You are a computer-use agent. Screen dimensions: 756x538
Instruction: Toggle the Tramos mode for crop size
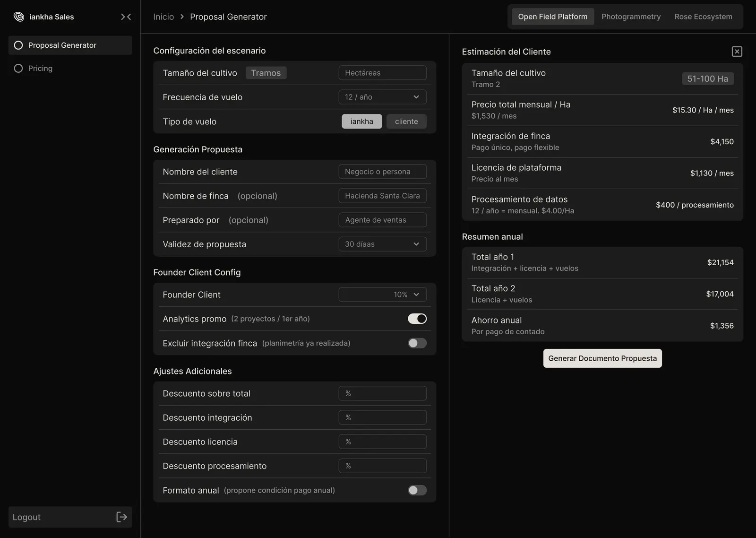coord(266,73)
